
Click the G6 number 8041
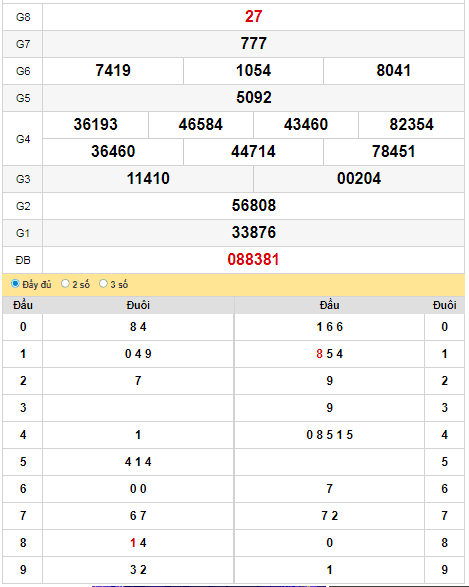pos(394,70)
